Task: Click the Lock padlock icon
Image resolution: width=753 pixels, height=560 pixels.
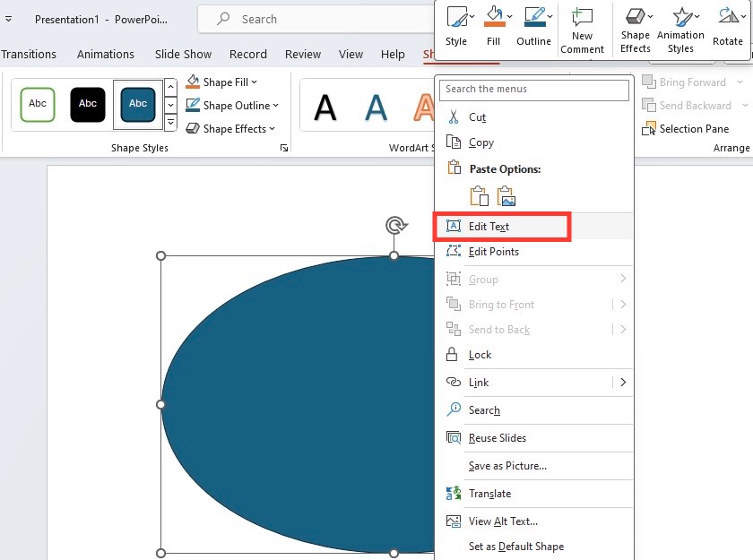Action: point(452,354)
